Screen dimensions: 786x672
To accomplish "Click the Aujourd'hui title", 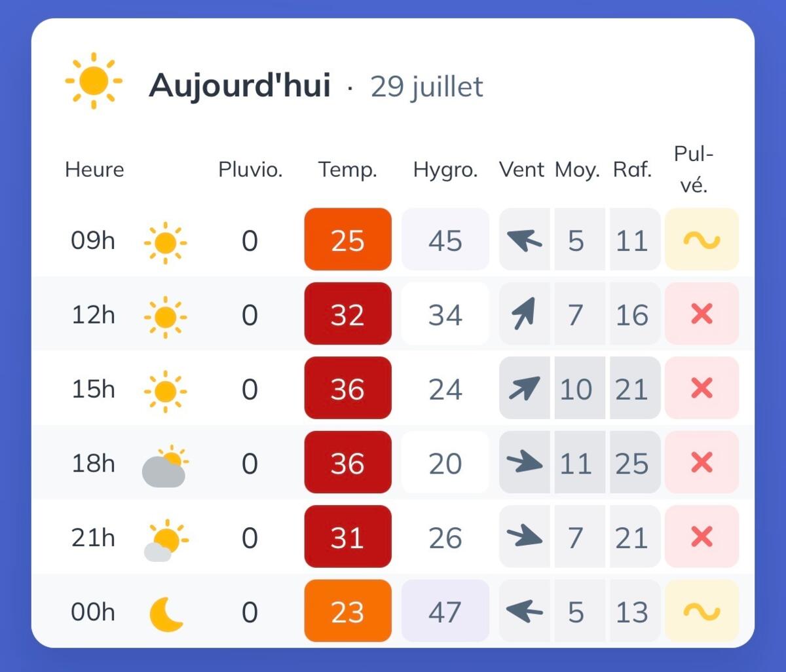I will tap(240, 85).
